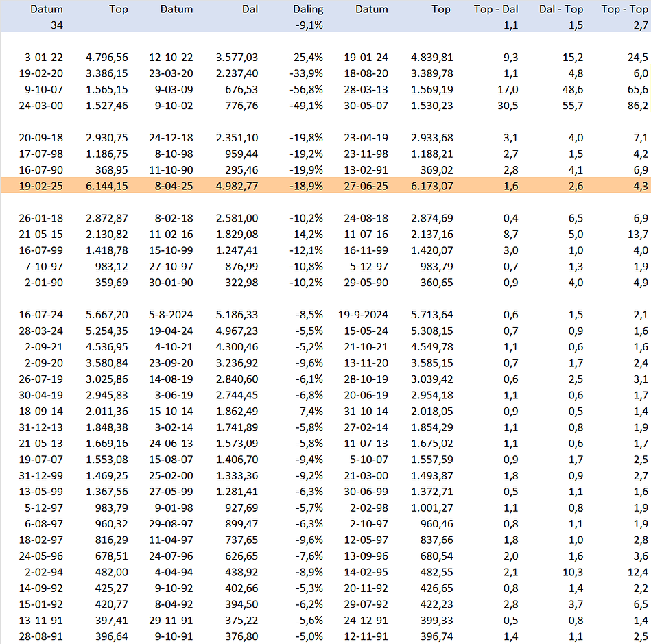
Task: Select the decline cell -33,9%
Action: [306, 73]
